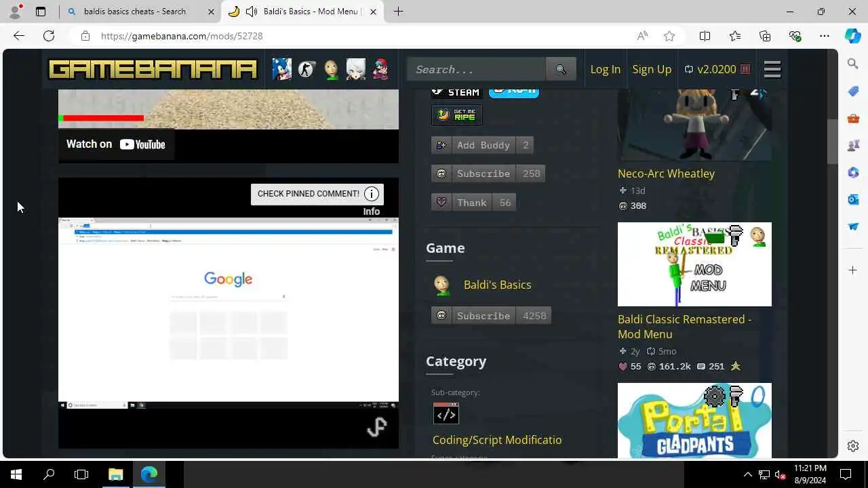Click the Read aloud icon in address bar
This screenshot has height=488, width=868.
(642, 36)
